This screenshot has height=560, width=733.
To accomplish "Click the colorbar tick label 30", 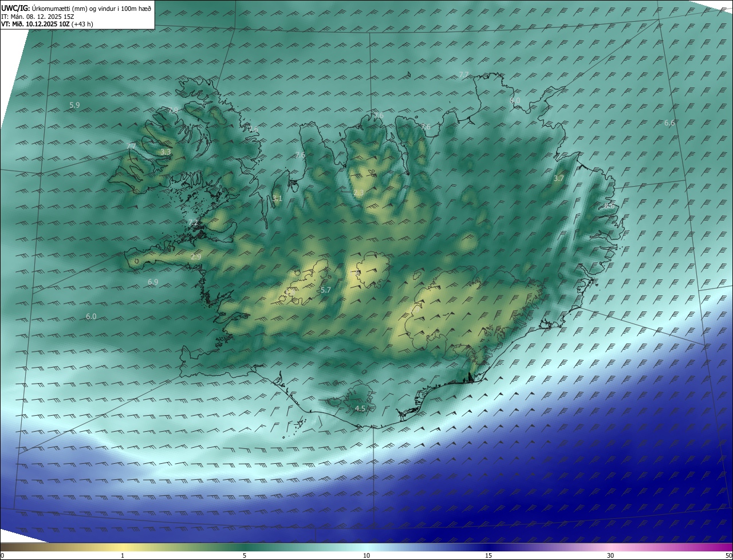I will click(x=610, y=555).
